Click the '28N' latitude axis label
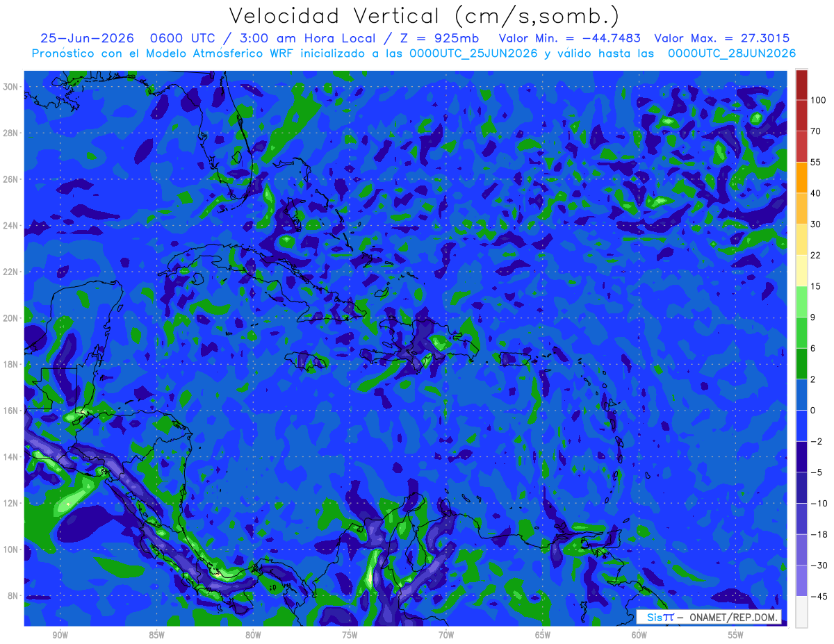The width and height of the screenshot is (834, 644). pos(11,133)
